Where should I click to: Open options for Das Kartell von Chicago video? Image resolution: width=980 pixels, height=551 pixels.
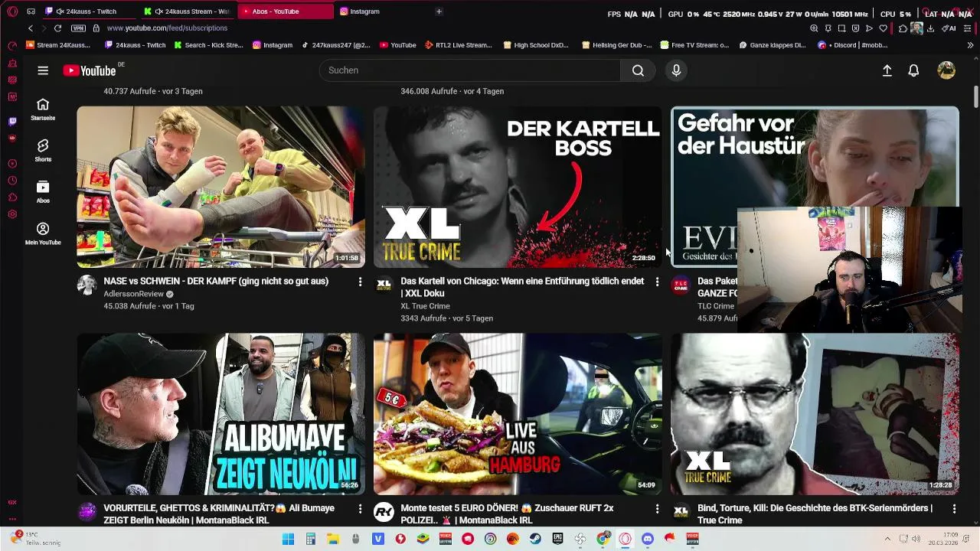pos(657,282)
